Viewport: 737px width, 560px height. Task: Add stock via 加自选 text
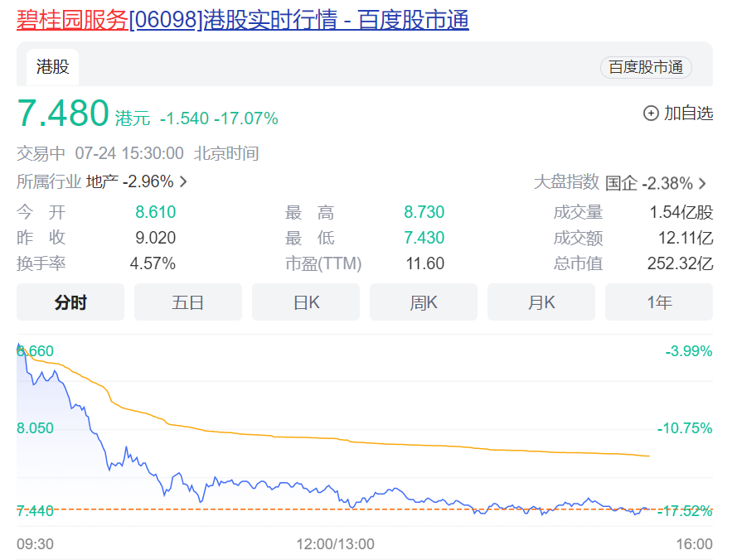pyautogui.click(x=689, y=113)
